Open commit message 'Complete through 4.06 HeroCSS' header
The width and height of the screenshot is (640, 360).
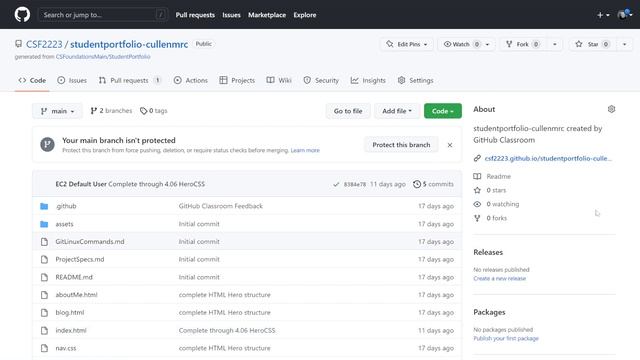tap(156, 184)
